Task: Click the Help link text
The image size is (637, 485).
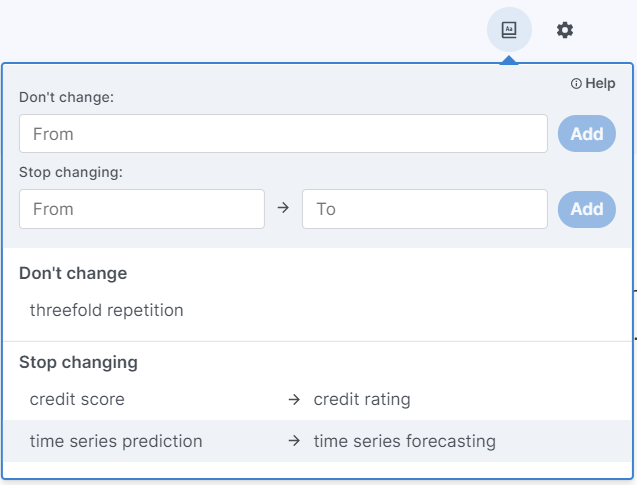Action: 600,83
